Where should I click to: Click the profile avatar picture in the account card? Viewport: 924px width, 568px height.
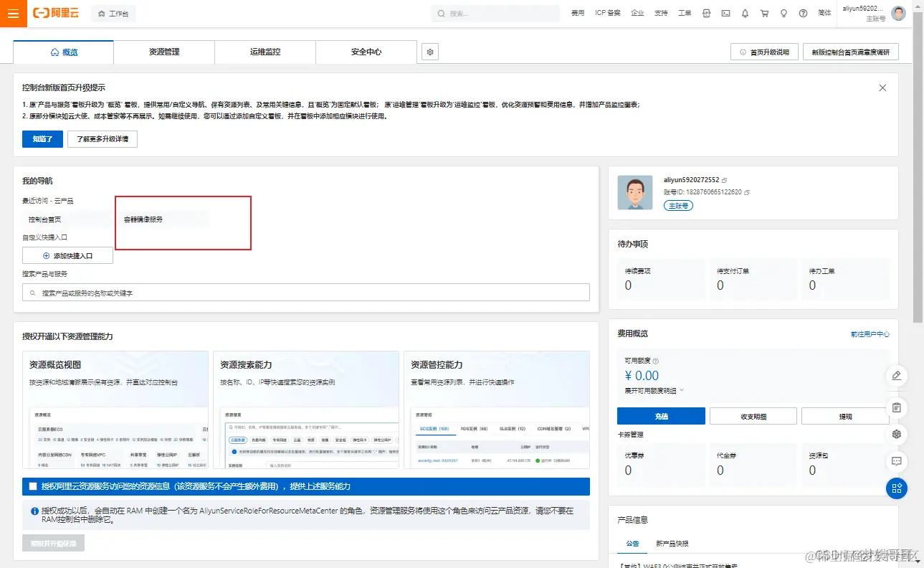click(x=635, y=193)
